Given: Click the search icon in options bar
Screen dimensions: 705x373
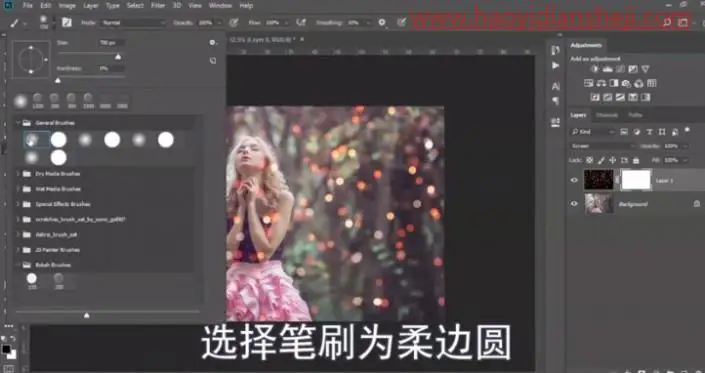Looking at the screenshot, I should (x=667, y=22).
